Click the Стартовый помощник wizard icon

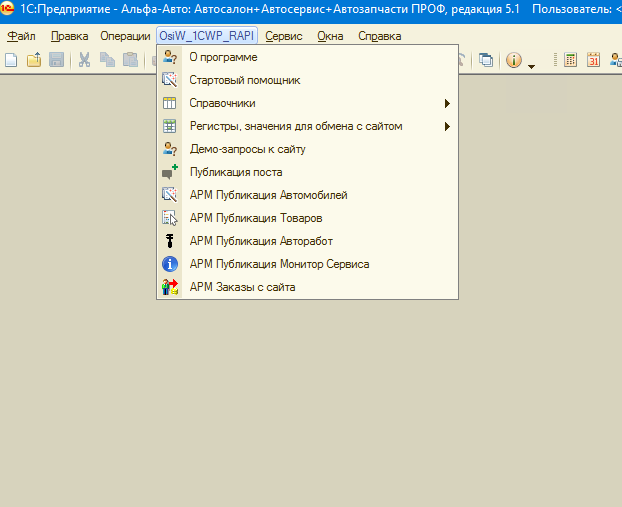pyautogui.click(x=170, y=80)
